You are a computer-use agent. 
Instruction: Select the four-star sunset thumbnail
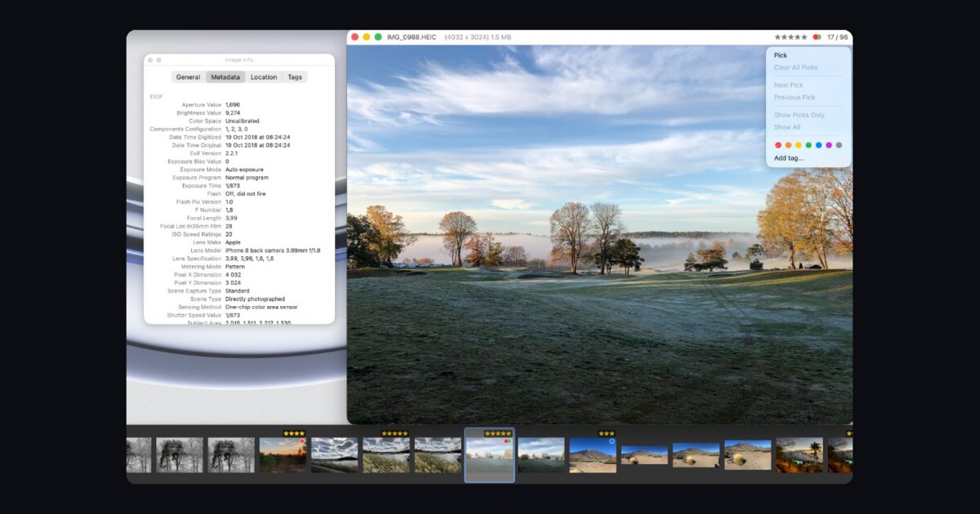coord(283,454)
